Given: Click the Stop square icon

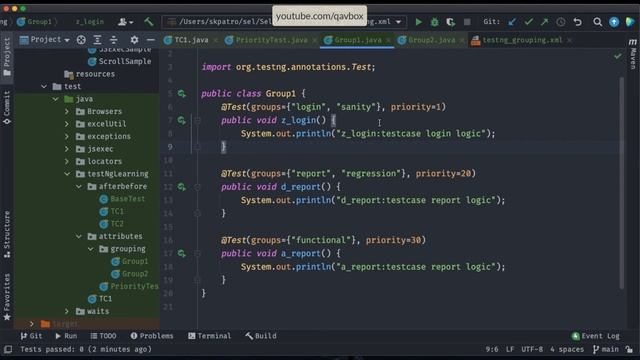Looking at the screenshot, I should point(467,22).
